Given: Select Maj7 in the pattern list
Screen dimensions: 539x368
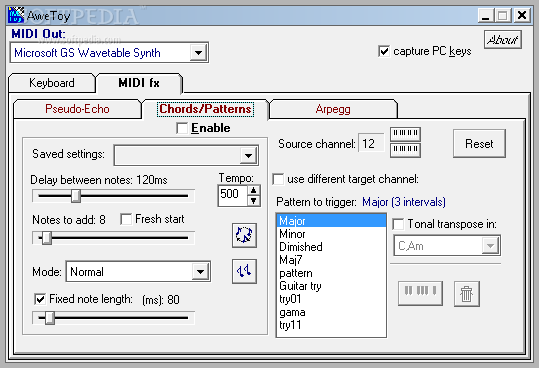Looking at the screenshot, I should (331, 260).
